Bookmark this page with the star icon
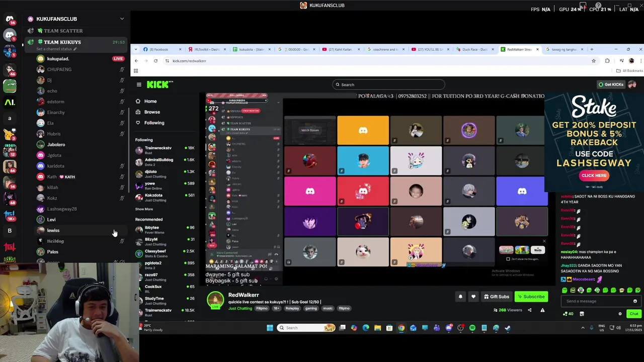The height and width of the screenshot is (362, 644). pyautogui.click(x=594, y=61)
